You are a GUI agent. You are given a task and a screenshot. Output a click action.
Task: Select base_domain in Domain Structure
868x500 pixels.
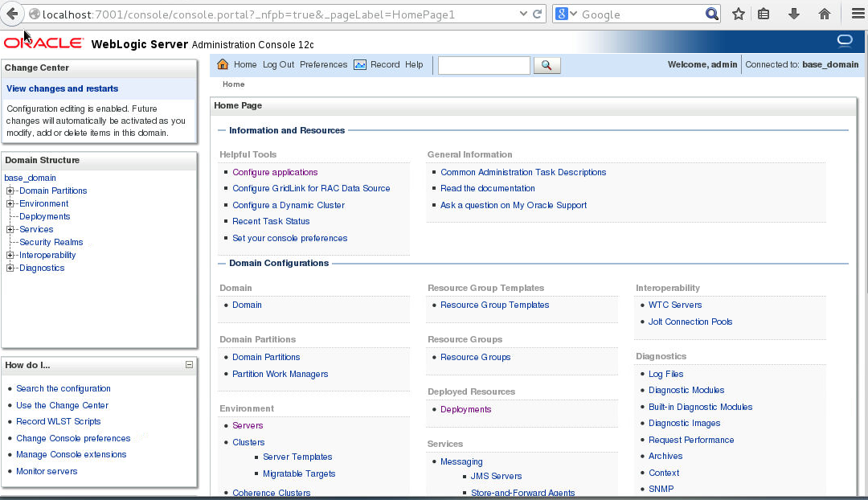[30, 178]
